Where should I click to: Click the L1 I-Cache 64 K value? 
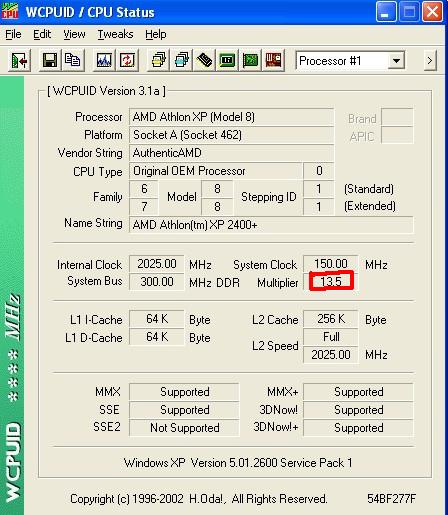[157, 319]
